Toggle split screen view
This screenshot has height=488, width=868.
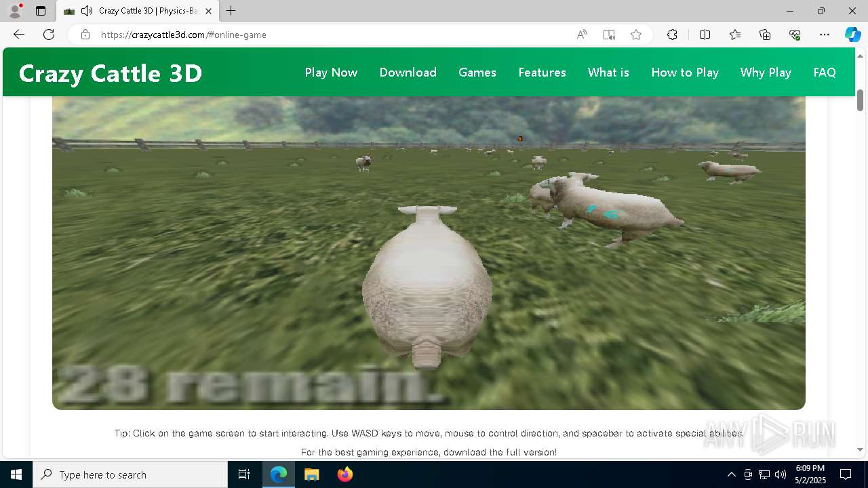705,35
